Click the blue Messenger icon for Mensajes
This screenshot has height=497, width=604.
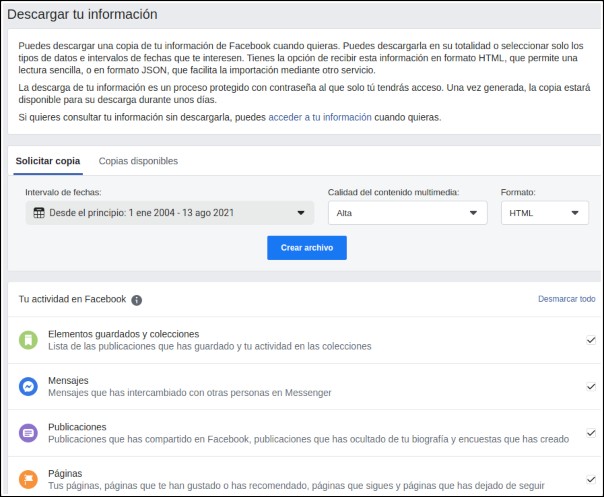click(x=28, y=386)
